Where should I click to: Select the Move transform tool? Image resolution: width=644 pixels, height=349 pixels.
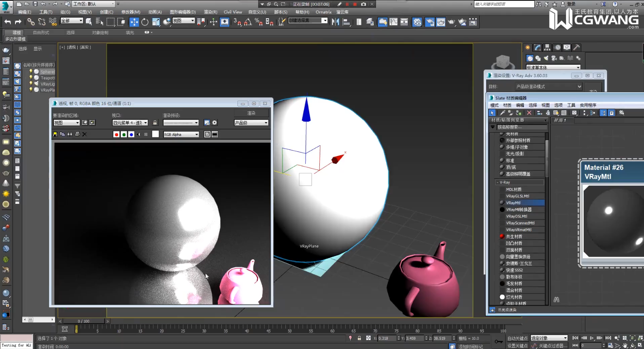click(134, 22)
